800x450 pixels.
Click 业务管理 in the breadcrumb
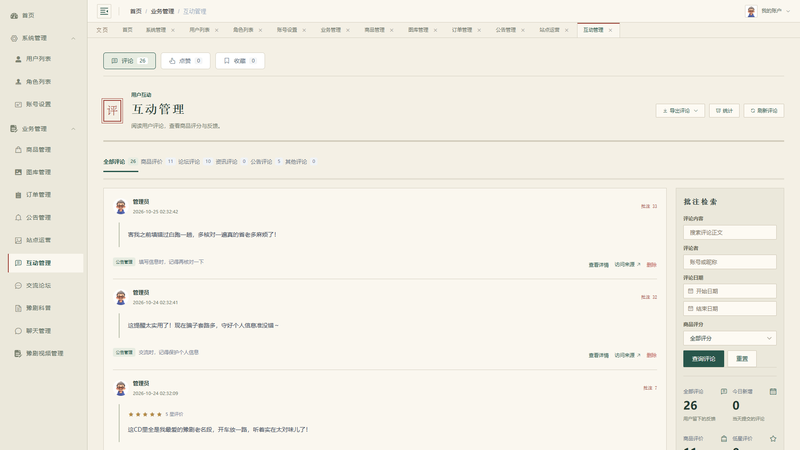162,11
